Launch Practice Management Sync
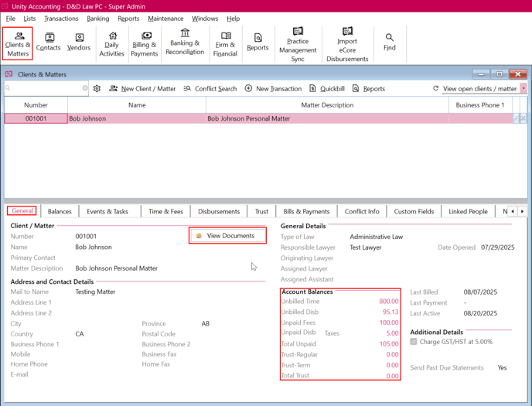Image resolution: width=532 pixels, height=406 pixels. pyautogui.click(x=298, y=43)
